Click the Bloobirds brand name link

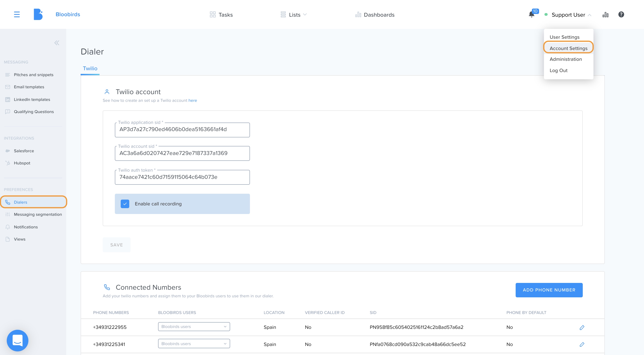[x=68, y=14]
